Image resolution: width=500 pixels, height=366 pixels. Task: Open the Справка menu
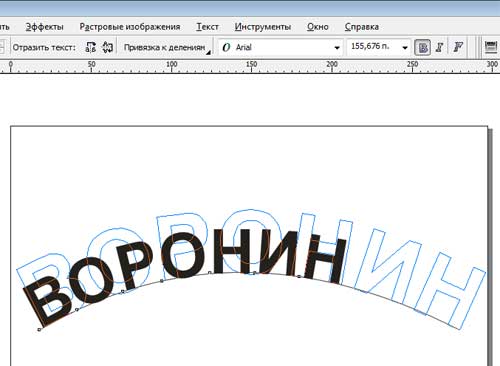click(x=362, y=27)
